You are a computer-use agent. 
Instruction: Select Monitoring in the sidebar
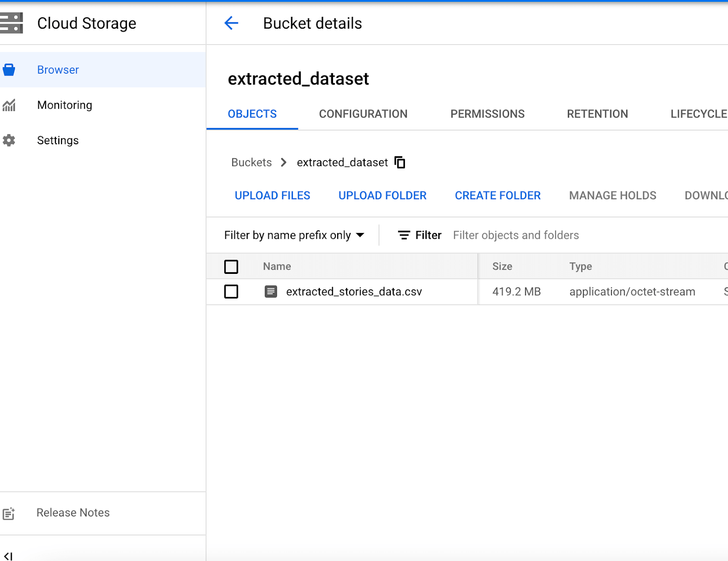pyautogui.click(x=103, y=105)
